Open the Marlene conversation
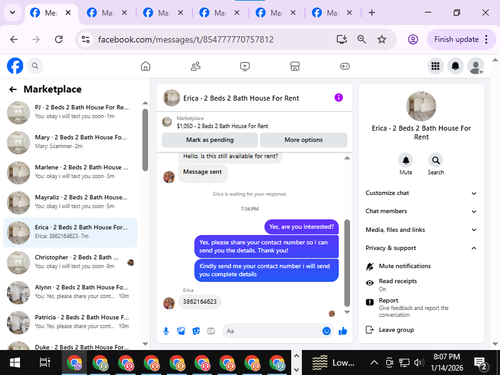This screenshot has height=375, width=500. (x=70, y=172)
